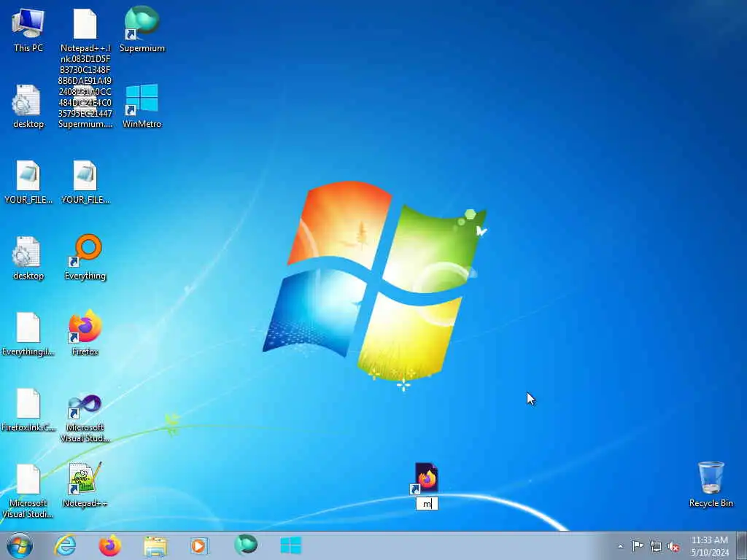Click the Firefox shortcut icon being renamed
The image size is (747, 560).
(x=425, y=478)
